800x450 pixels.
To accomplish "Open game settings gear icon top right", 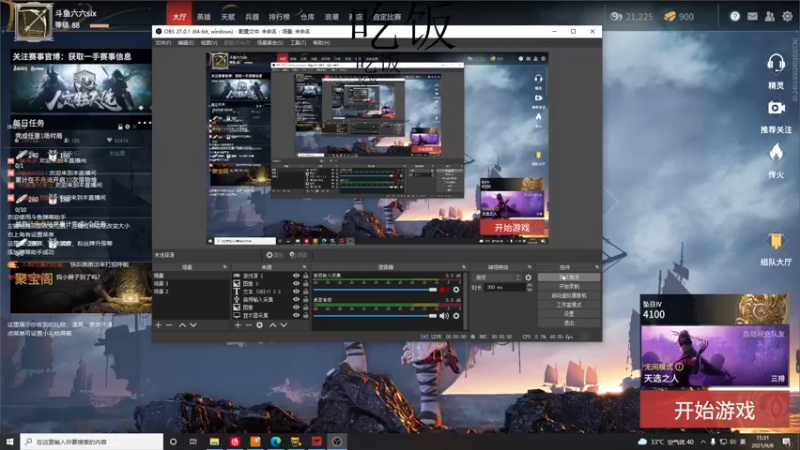I will tap(787, 16).
